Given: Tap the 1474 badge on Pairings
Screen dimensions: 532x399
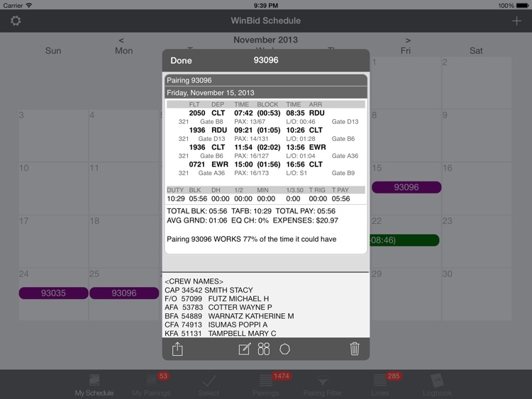Looking at the screenshot, I should click(282, 376).
